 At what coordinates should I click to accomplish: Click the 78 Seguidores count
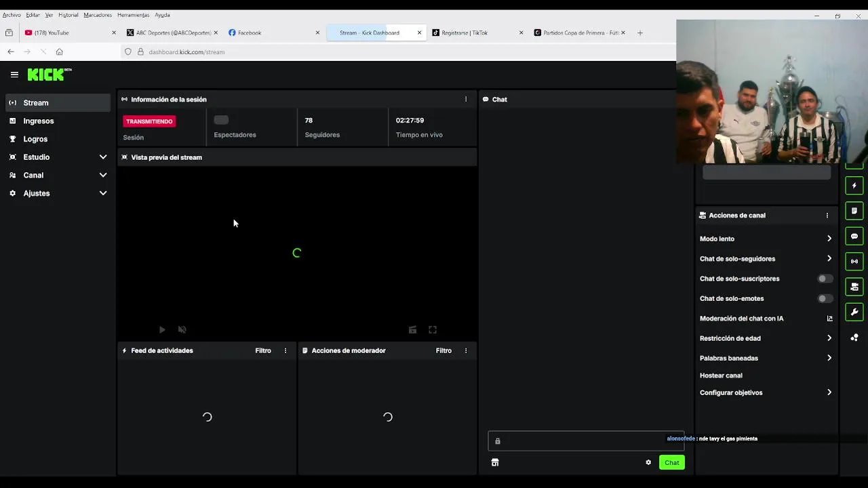[x=309, y=120]
